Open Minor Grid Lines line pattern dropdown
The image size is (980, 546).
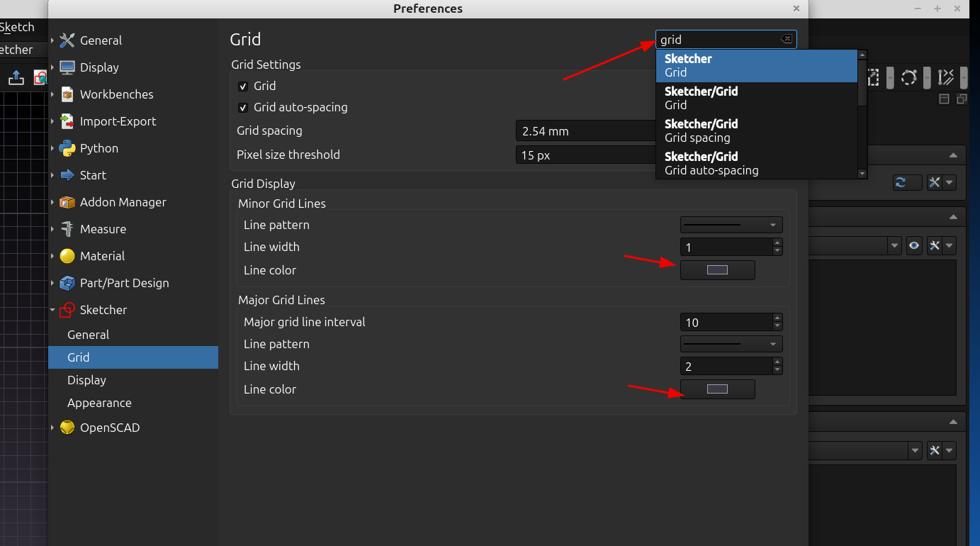tap(731, 225)
